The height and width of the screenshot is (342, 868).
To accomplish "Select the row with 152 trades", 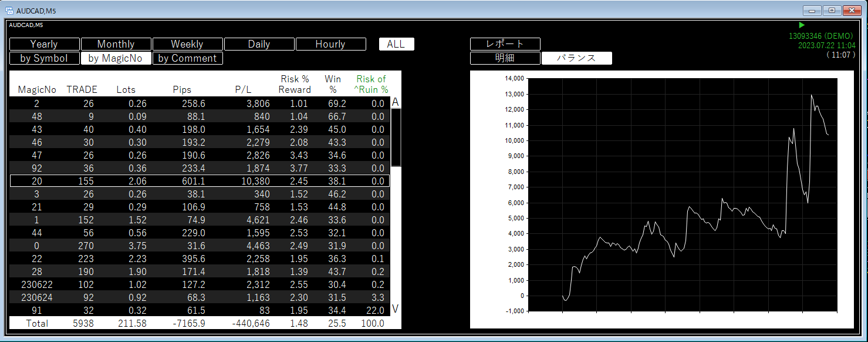I will [200, 220].
